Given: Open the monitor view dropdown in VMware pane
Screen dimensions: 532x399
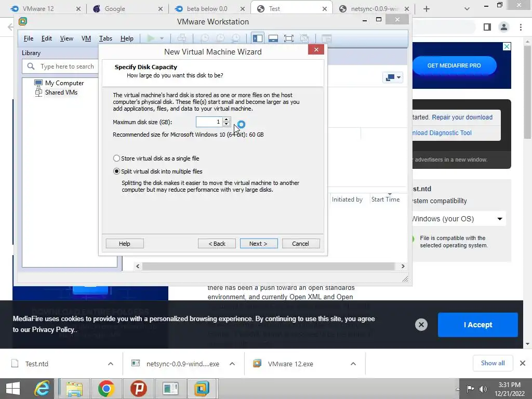Looking at the screenshot, I should (x=393, y=78).
